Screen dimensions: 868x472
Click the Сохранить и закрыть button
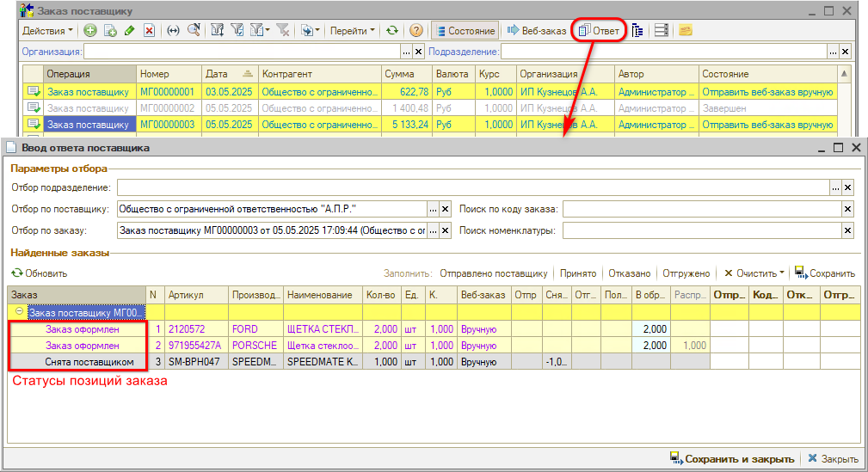(x=732, y=459)
